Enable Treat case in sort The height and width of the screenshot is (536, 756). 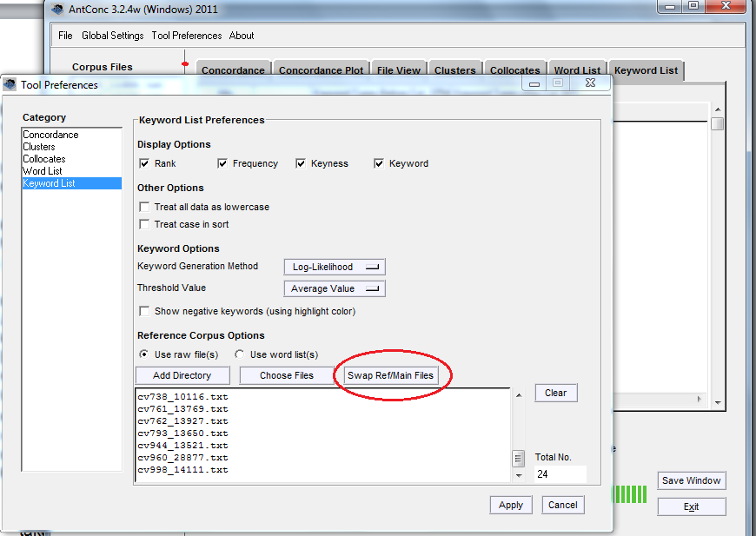tap(143, 224)
